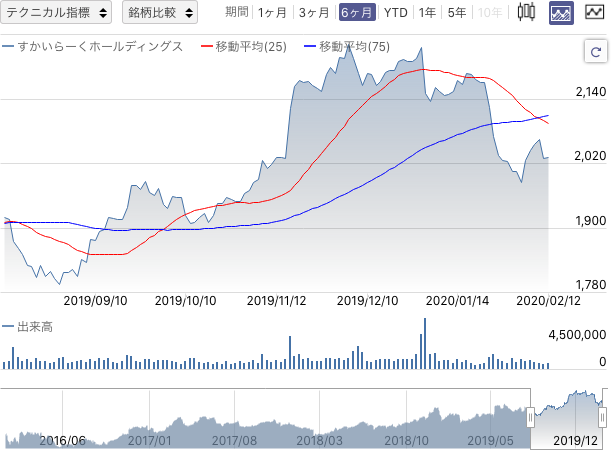Grab the right range navigator handle

603,417
